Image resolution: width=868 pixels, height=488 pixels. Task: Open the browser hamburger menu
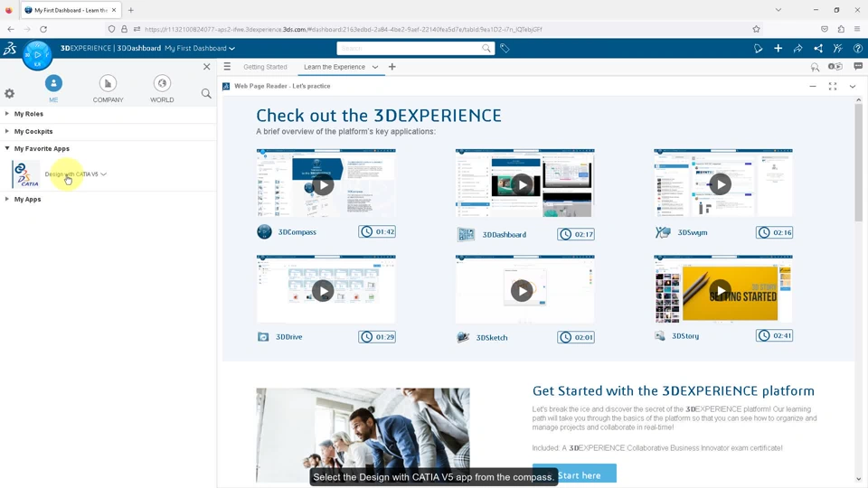click(857, 29)
